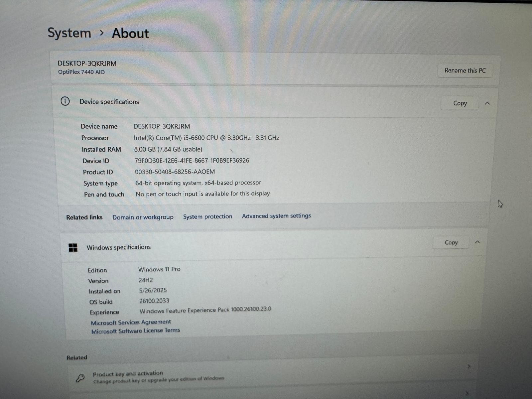The width and height of the screenshot is (532, 399).
Task: Click the PC name DESKTOP-3QKRJRM in the top card
Action: [87, 64]
